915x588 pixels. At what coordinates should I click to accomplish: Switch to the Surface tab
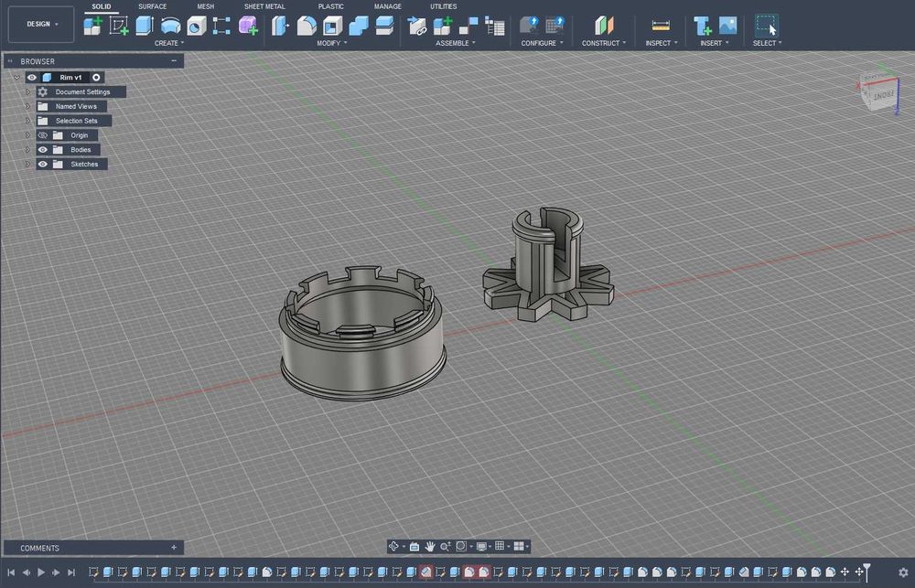(152, 6)
